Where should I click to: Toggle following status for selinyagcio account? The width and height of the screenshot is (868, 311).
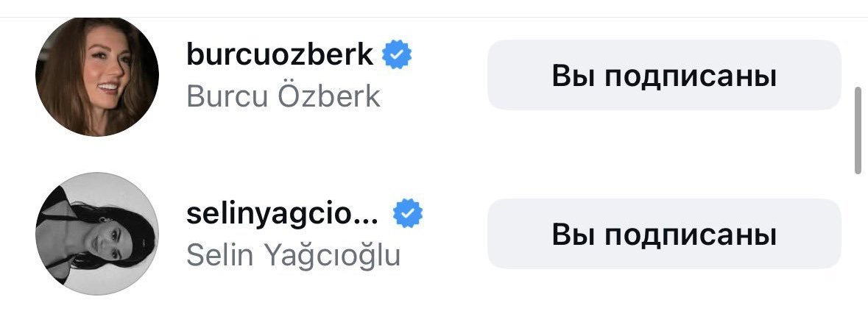click(x=664, y=234)
